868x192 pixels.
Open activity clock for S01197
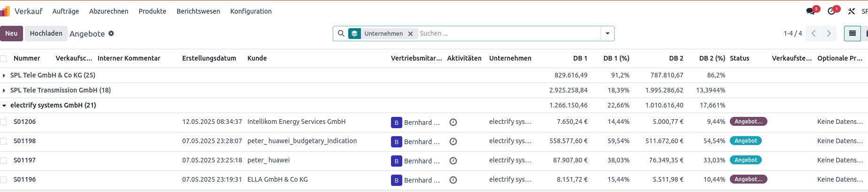453,161
